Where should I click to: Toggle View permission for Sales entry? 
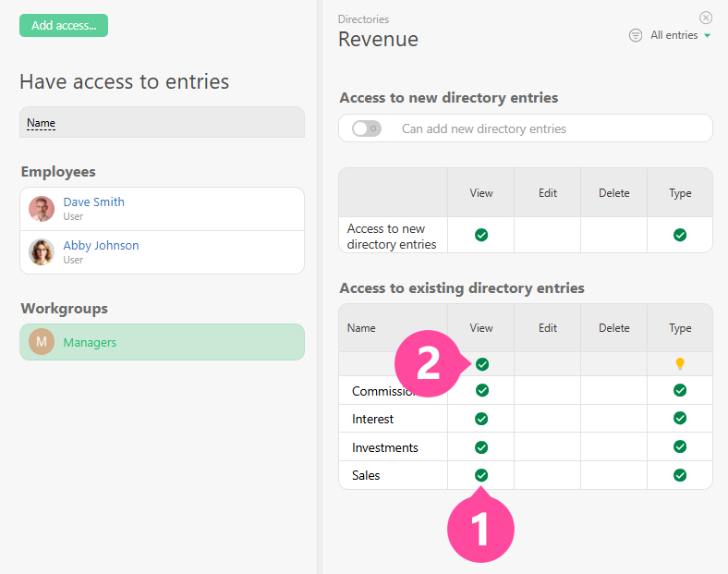pyautogui.click(x=481, y=475)
